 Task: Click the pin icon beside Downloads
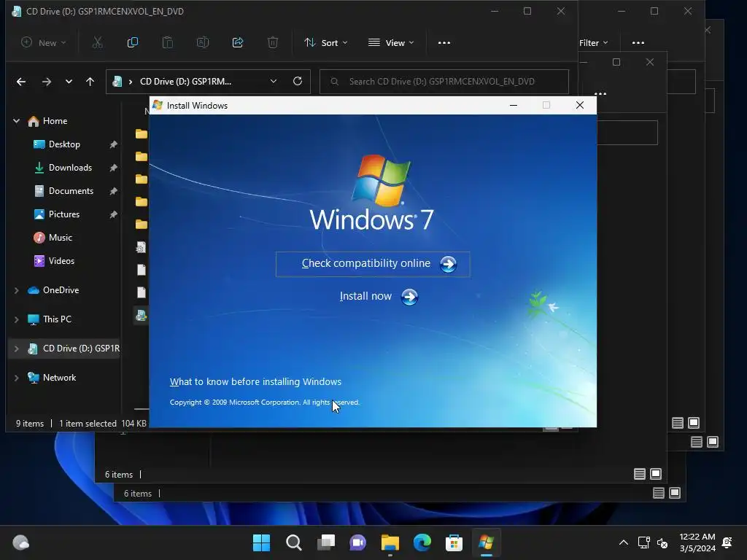(x=113, y=168)
